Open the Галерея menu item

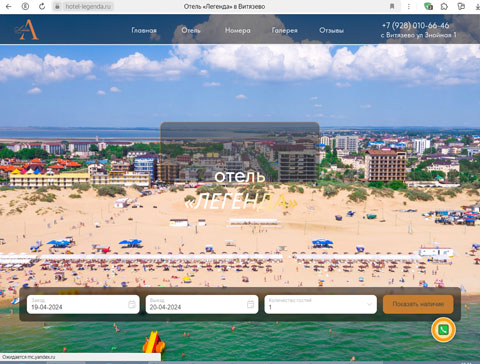[x=284, y=30]
